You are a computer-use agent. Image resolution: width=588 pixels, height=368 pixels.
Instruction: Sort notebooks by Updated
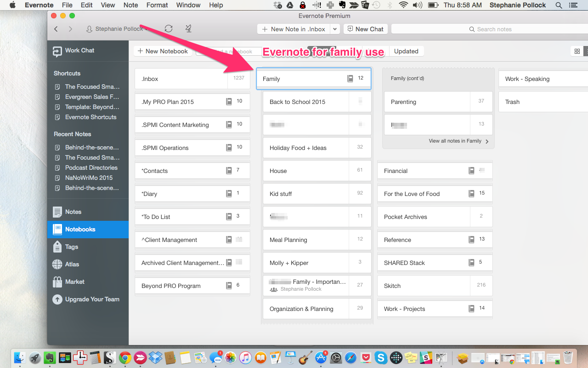406,51
